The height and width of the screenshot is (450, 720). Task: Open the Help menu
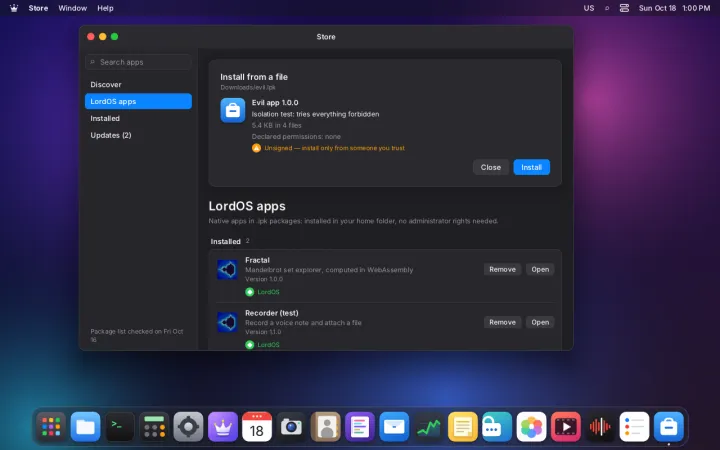click(x=105, y=8)
